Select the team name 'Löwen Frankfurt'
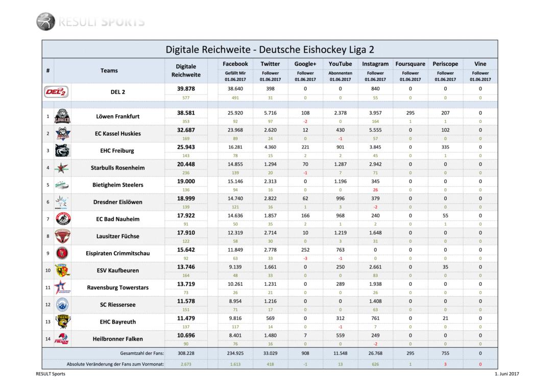Screen dimensions: 555x392 pyautogui.click(x=118, y=116)
